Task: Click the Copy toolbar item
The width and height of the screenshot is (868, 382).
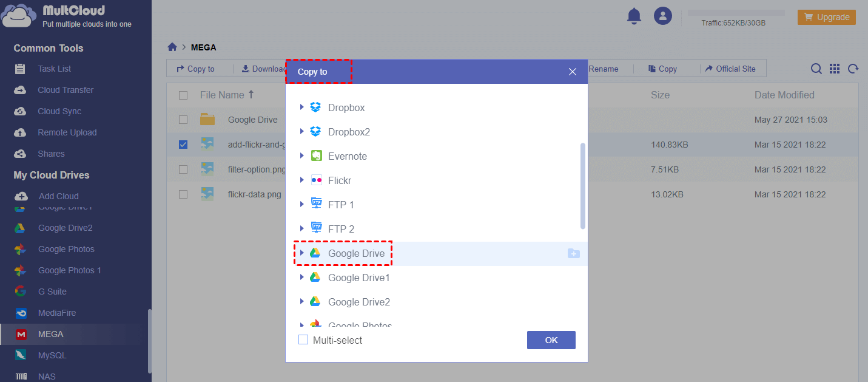Action: click(x=662, y=69)
